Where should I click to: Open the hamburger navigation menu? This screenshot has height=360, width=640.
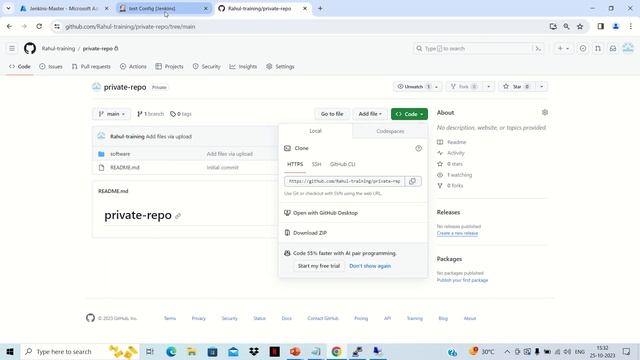click(x=12, y=49)
